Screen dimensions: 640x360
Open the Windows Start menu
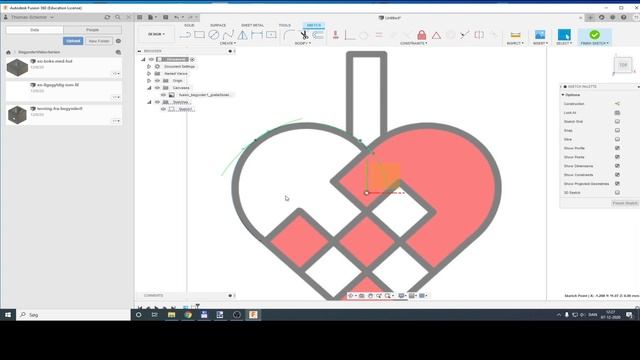(8, 315)
